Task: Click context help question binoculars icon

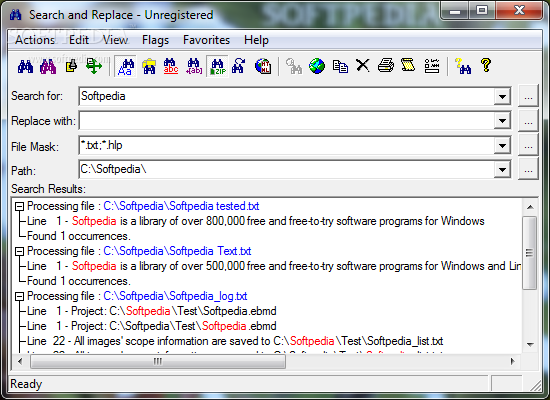Action: [x=463, y=66]
